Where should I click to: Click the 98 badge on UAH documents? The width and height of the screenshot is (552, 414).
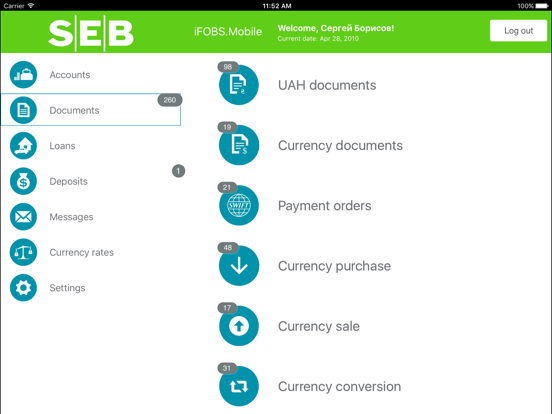point(228,67)
